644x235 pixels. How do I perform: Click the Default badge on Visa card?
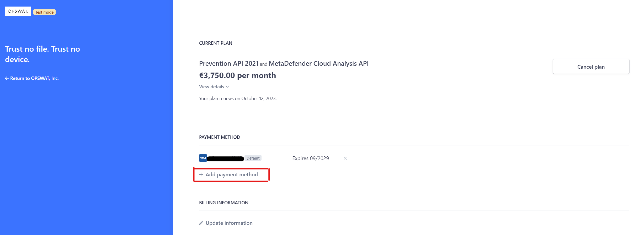point(253,158)
